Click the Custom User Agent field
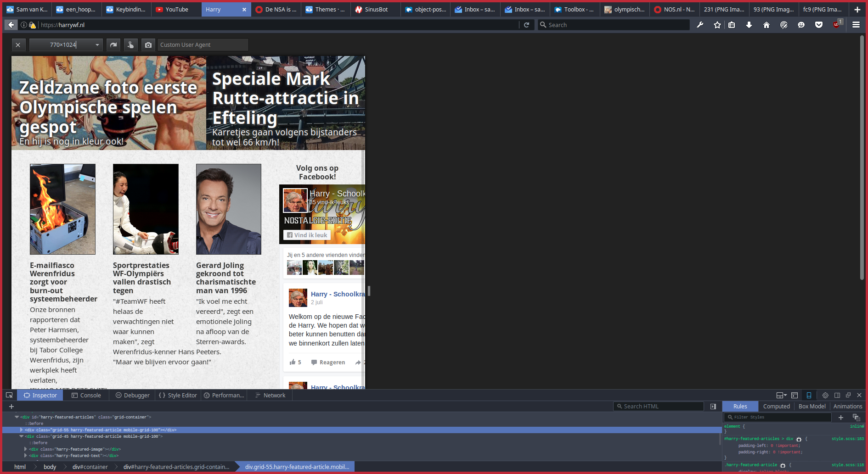Image resolution: width=868 pixels, height=474 pixels. click(x=203, y=45)
